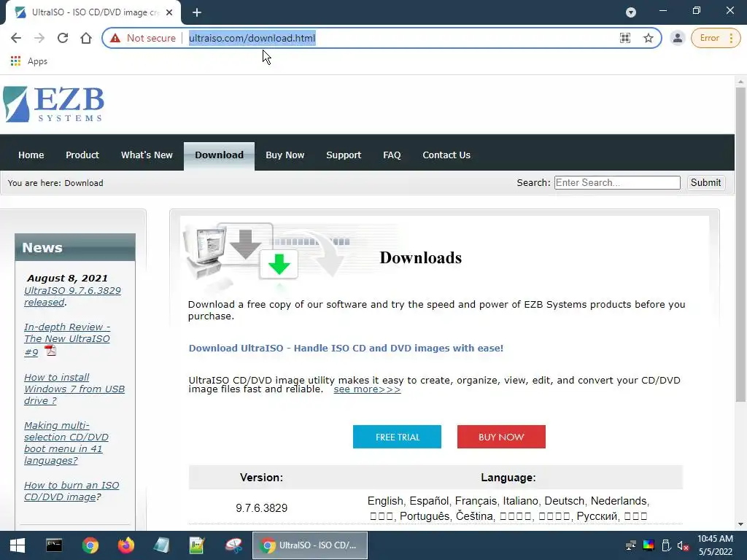
Task: Open the Contact Us menu item
Action: 446,155
